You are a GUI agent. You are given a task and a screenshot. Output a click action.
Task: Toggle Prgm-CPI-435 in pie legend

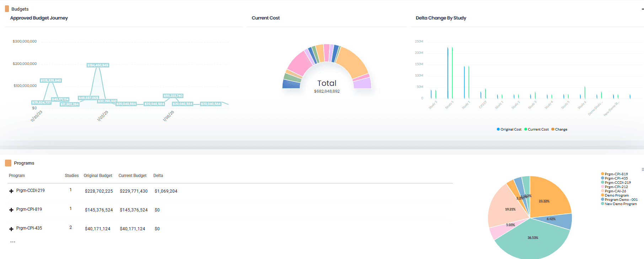click(614, 178)
